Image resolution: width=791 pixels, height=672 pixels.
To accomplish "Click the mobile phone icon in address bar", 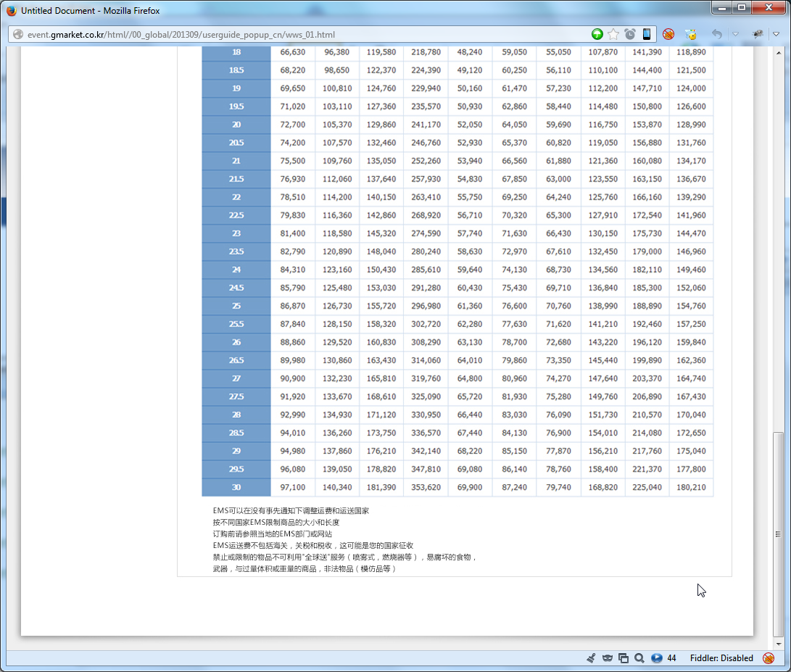I will 646,34.
